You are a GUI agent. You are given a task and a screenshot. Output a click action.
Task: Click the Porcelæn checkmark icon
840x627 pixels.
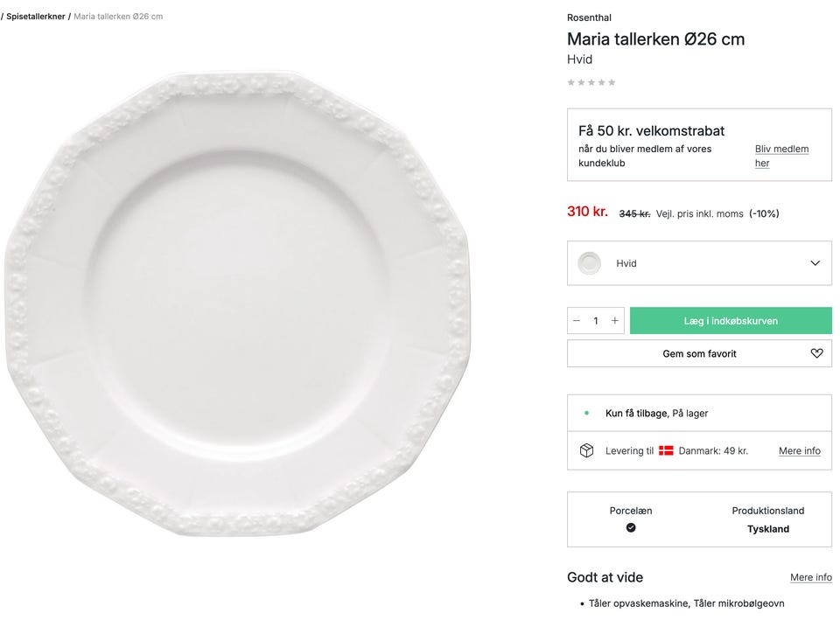pyautogui.click(x=631, y=527)
